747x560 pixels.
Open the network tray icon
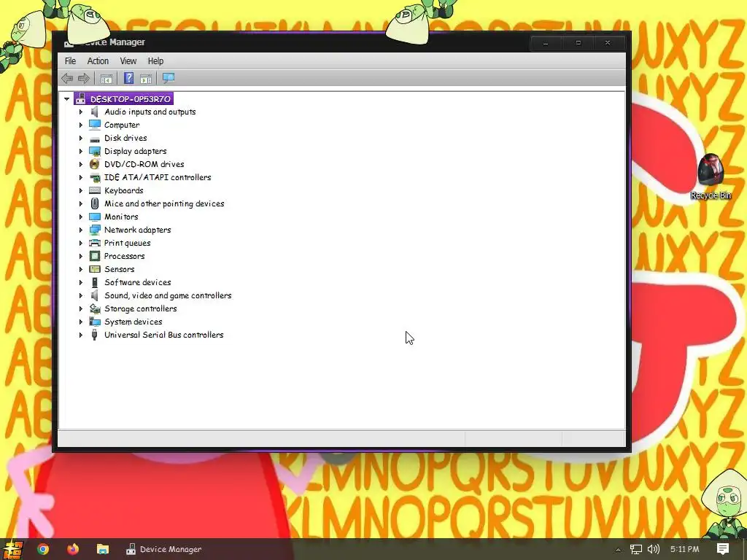pyautogui.click(x=636, y=549)
